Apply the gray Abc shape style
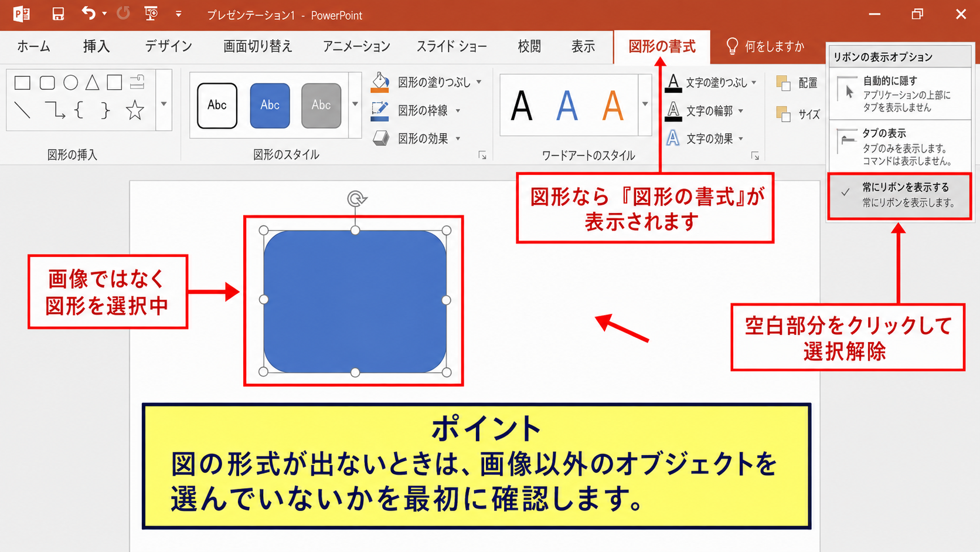Viewport: 980px width, 552px height. pyautogui.click(x=321, y=106)
